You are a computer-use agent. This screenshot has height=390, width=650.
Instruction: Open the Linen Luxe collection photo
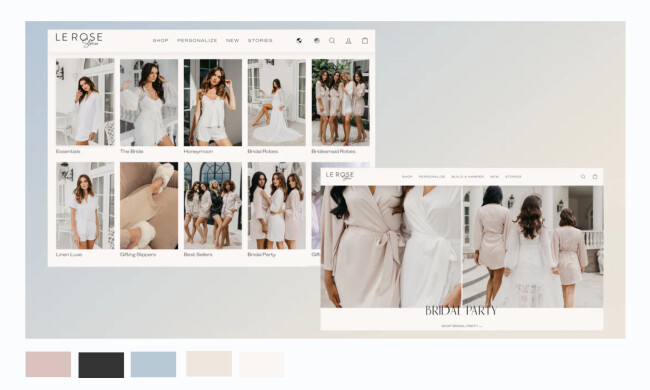[x=85, y=206]
